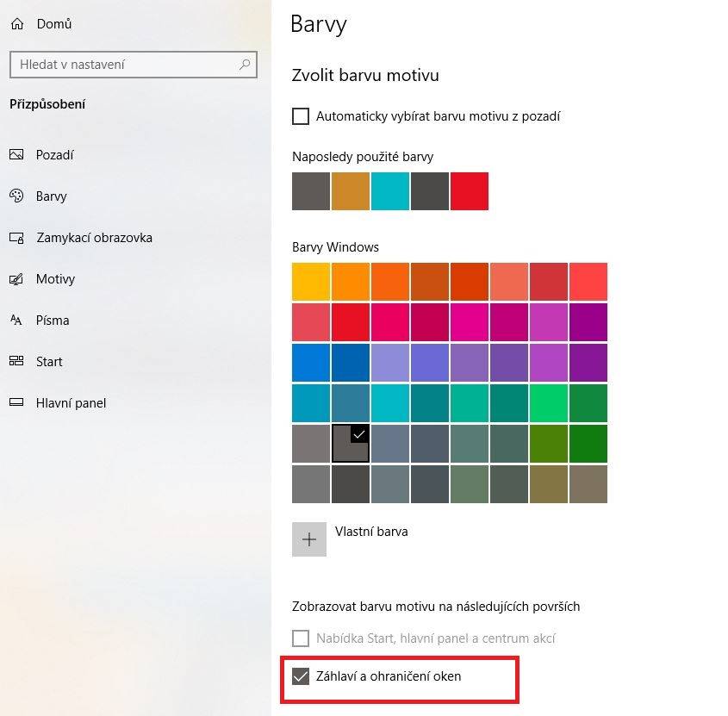The width and height of the screenshot is (728, 716).
Task: Open the Motivy settings page
Action: [x=55, y=279]
